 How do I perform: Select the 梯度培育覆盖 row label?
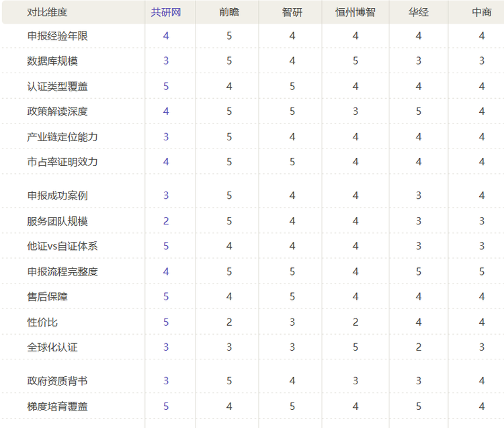point(58,406)
